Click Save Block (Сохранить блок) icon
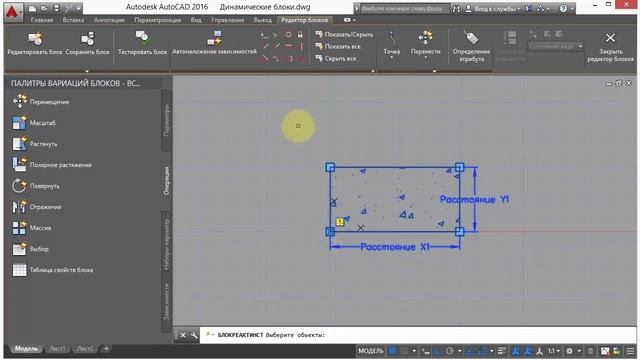The width and height of the screenshot is (640, 360). (87, 39)
